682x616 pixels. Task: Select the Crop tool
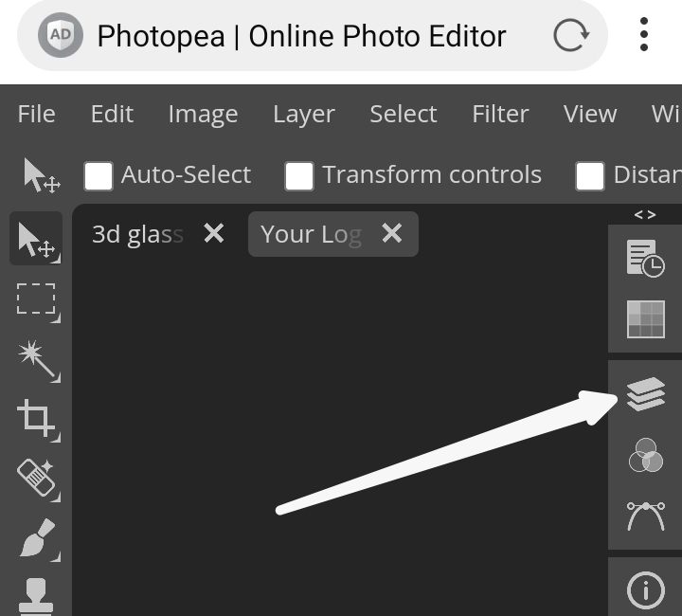tap(38, 419)
